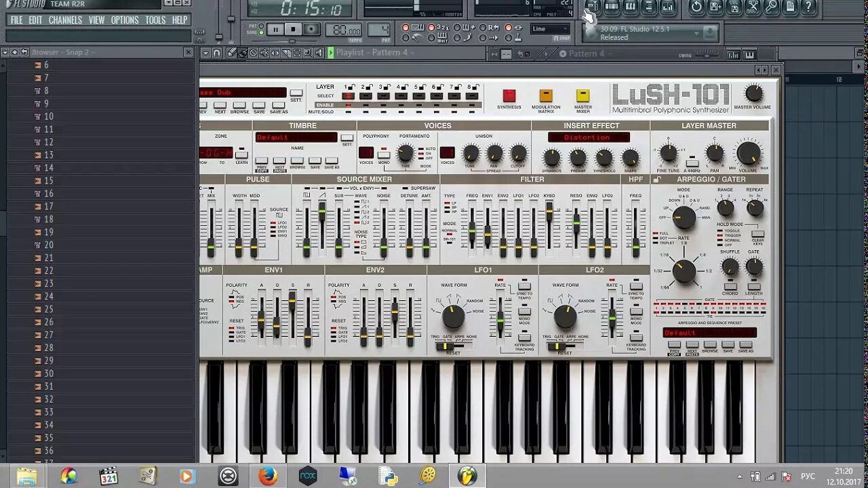Click Timbre Browse button
This screenshot has width=868, height=488.
(x=297, y=161)
